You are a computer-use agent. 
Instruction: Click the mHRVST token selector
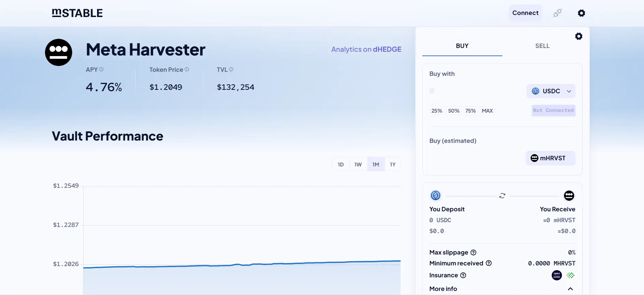pyautogui.click(x=550, y=158)
